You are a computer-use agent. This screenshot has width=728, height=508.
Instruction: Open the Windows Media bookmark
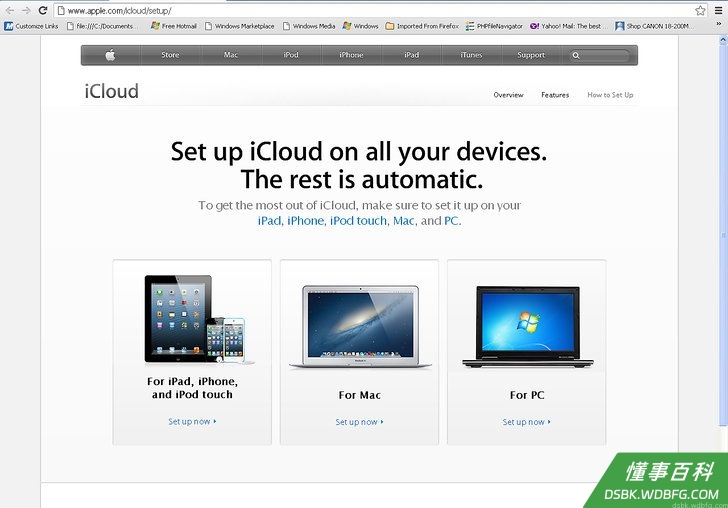(x=309, y=26)
